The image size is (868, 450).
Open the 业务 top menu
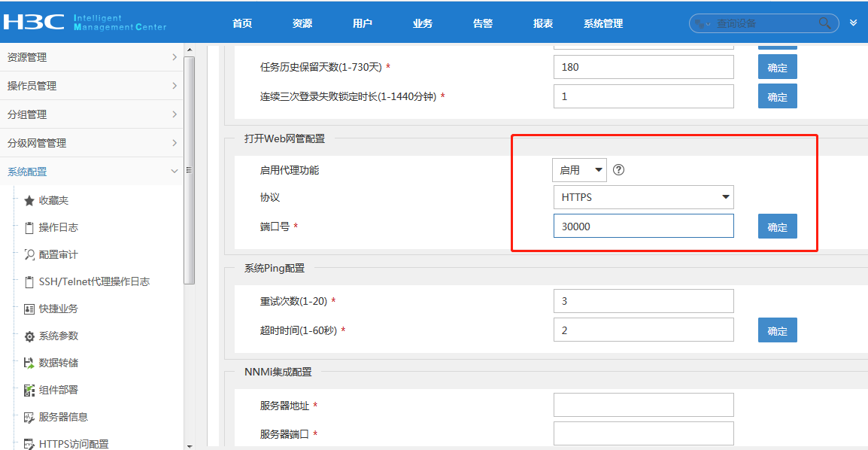coord(423,23)
